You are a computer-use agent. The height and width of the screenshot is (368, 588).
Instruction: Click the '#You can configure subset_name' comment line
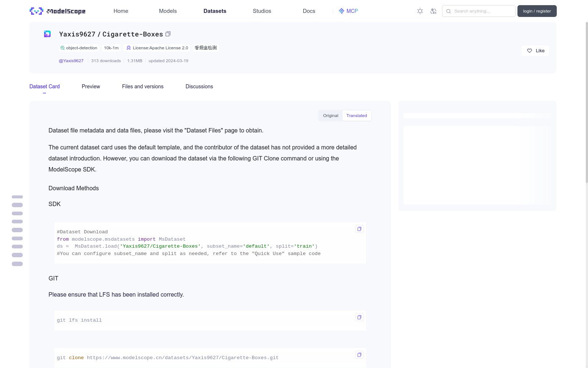189,254
